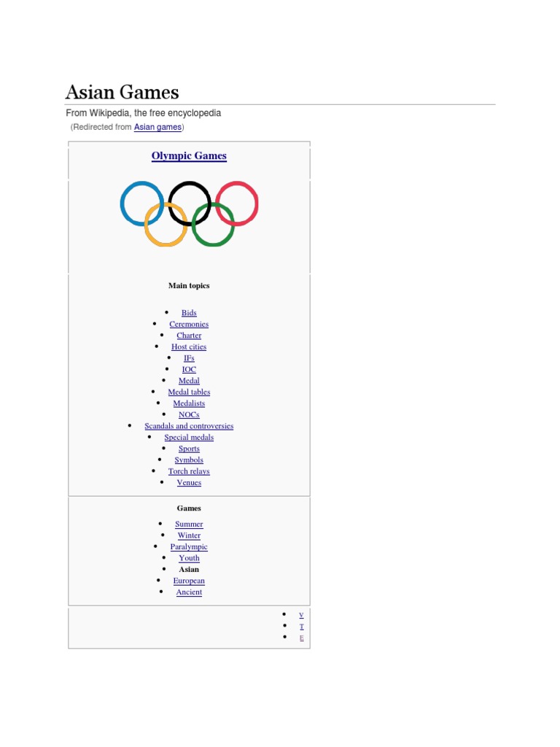Click the V view-template link
Image resolution: width=560 pixels, height=747 pixels.
pyautogui.click(x=301, y=615)
